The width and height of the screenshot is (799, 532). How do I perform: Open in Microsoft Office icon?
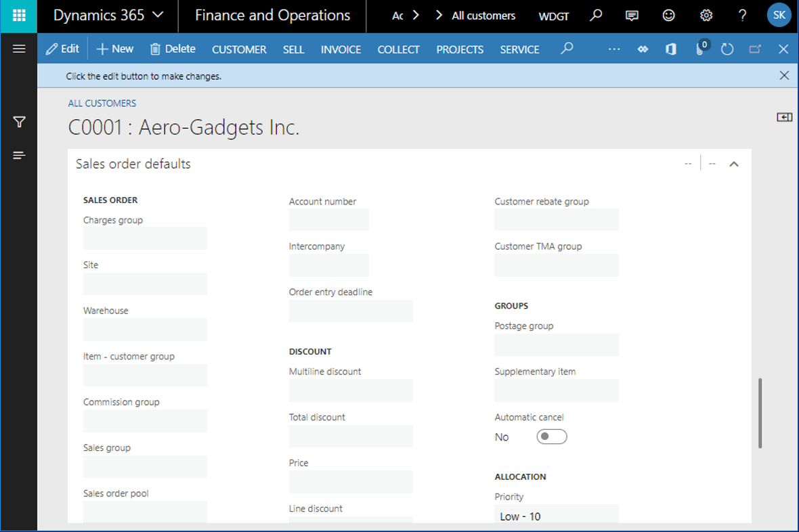(671, 49)
